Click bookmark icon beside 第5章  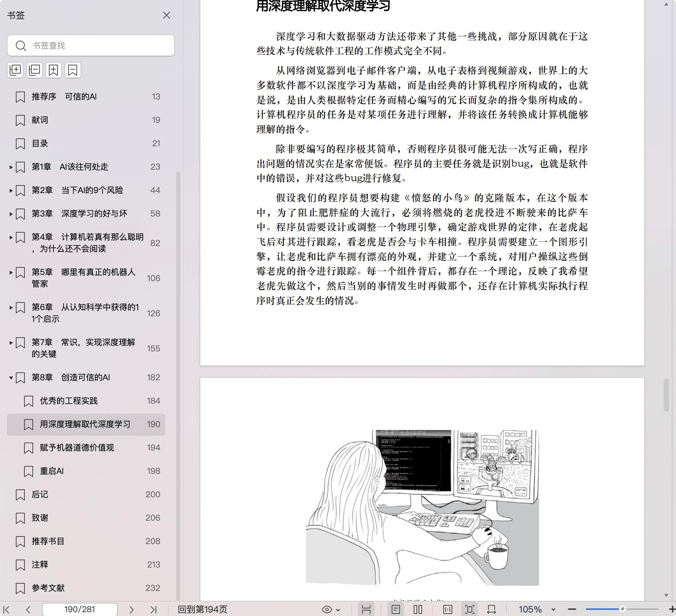(20, 273)
